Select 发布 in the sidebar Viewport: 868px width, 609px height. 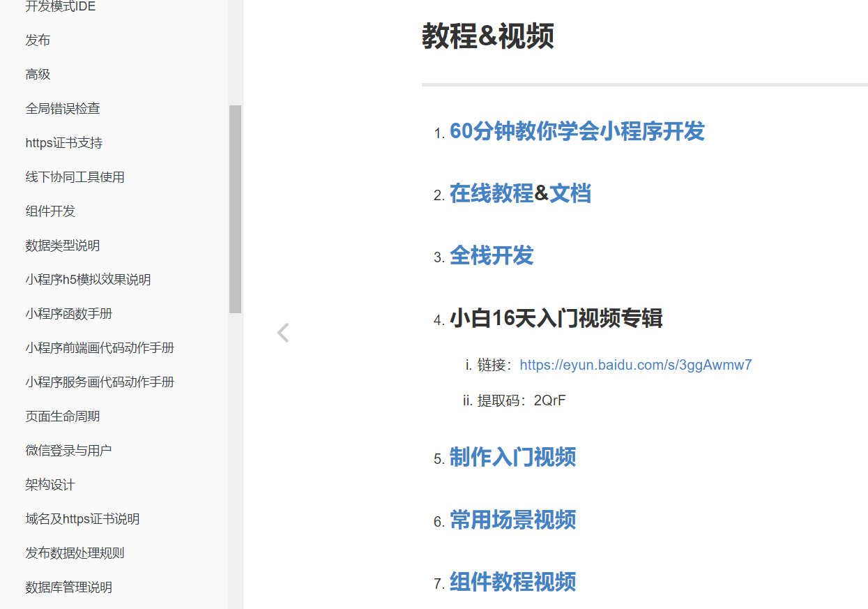(38, 40)
